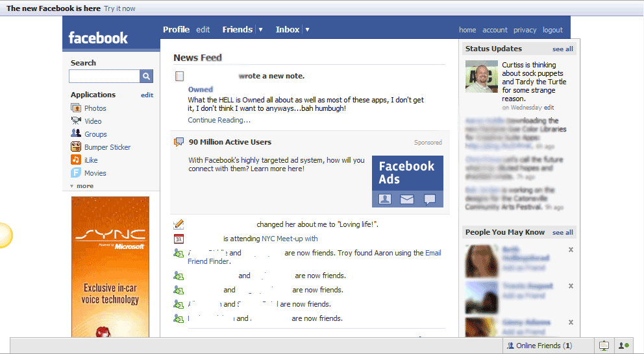Open privacy settings link
The image size is (644, 354).
point(525,30)
